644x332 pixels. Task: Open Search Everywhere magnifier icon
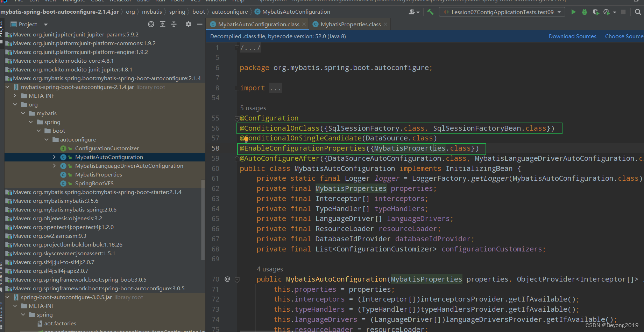pyautogui.click(x=638, y=12)
